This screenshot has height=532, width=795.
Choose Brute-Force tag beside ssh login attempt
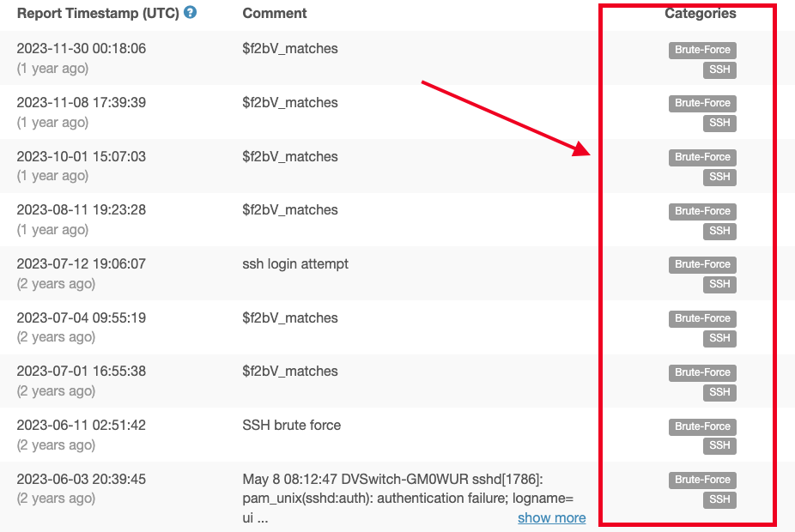[x=702, y=265]
